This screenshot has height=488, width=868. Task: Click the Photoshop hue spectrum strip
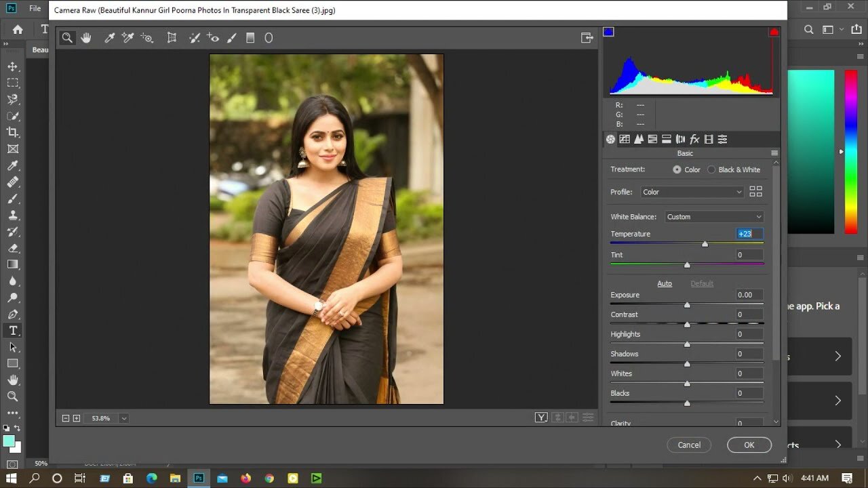[850, 152]
